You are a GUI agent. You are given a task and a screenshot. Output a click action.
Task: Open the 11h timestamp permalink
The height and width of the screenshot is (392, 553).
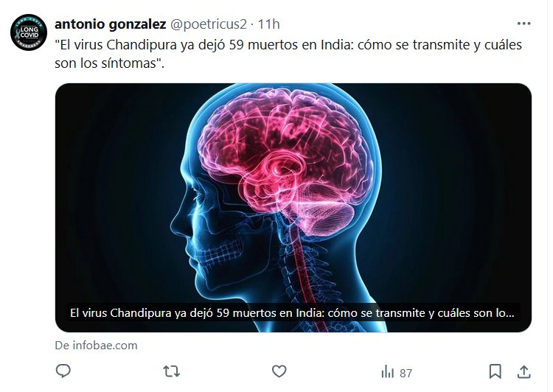pyautogui.click(x=268, y=24)
